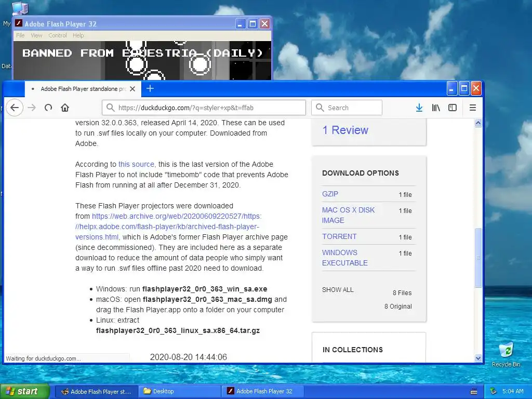Image resolution: width=532 pixels, height=399 pixels.
Task: Download the TORRENT option
Action: click(x=339, y=236)
